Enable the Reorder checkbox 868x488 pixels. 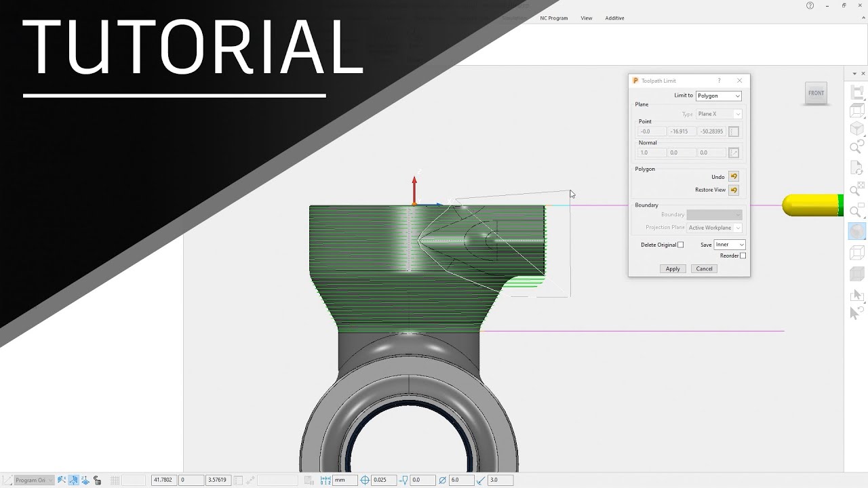(x=743, y=256)
